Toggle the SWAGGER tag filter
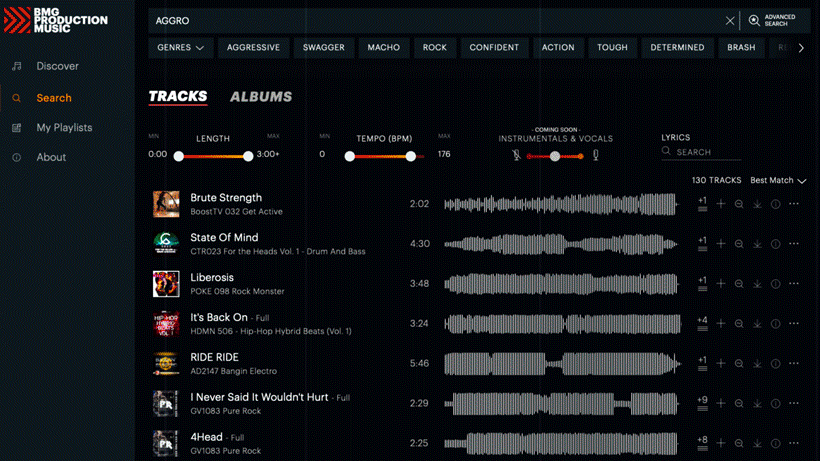This screenshot has width=820, height=461. (x=323, y=48)
